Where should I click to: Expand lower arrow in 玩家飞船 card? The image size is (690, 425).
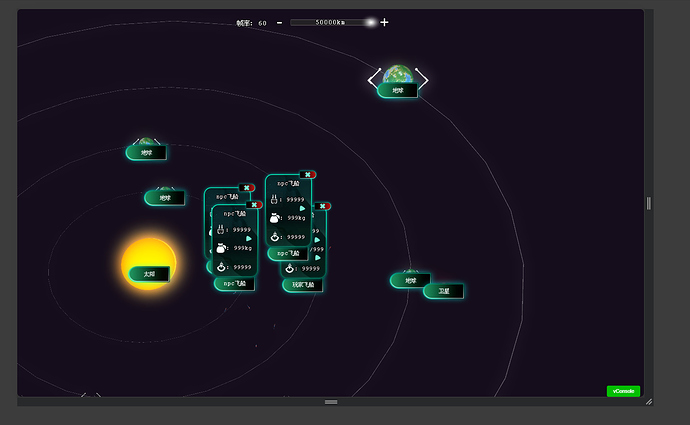318,258
